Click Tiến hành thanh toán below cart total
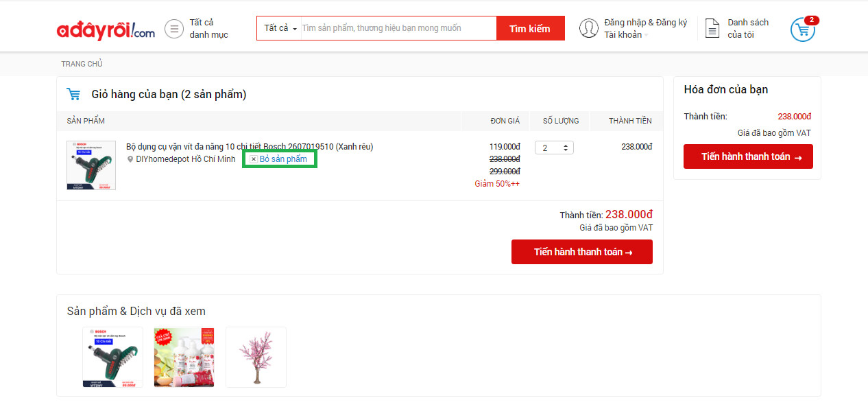 pyautogui.click(x=581, y=252)
